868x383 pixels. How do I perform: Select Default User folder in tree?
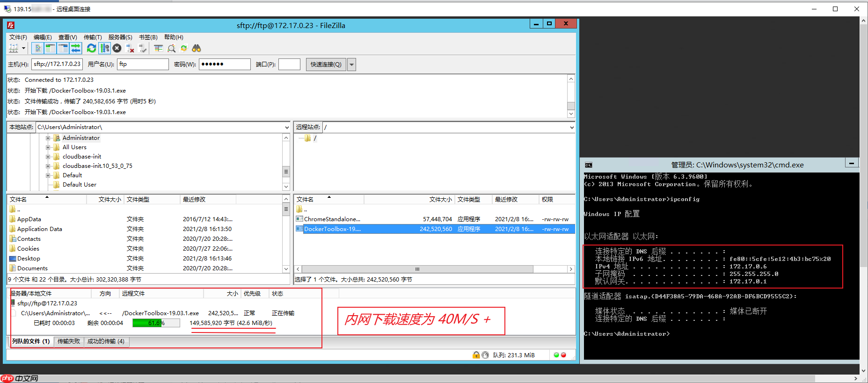tap(79, 185)
